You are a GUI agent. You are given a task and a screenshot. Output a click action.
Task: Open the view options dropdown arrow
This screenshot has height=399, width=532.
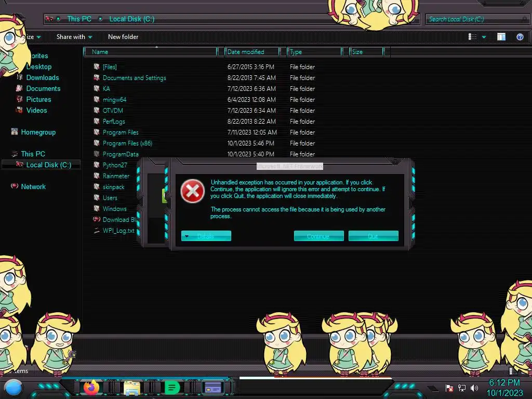click(x=484, y=37)
